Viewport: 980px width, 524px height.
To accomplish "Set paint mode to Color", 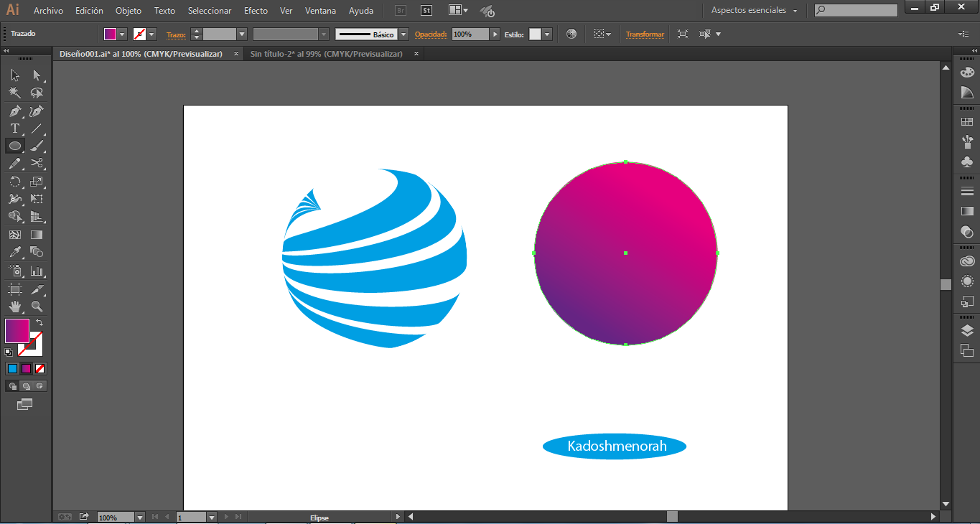I will (x=12, y=368).
